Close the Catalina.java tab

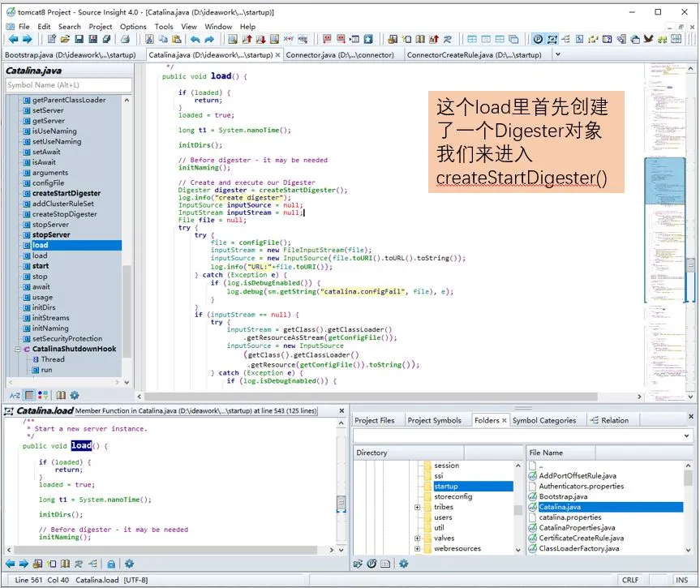[277, 55]
